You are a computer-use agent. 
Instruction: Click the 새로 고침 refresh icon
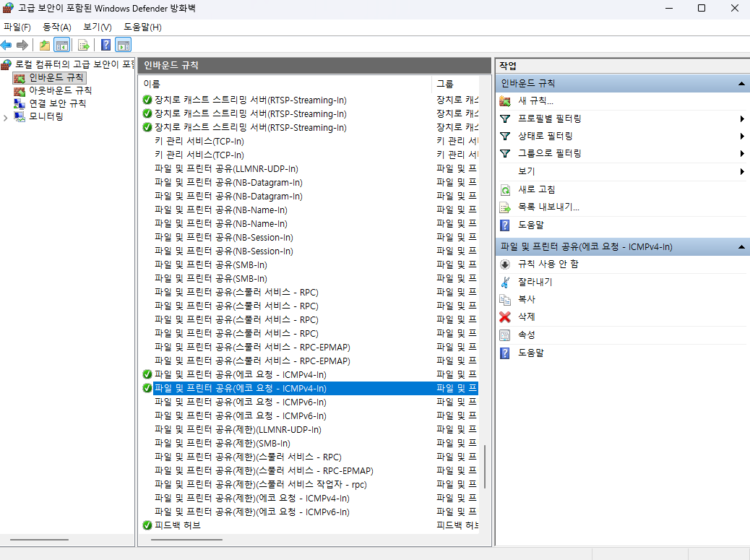505,190
